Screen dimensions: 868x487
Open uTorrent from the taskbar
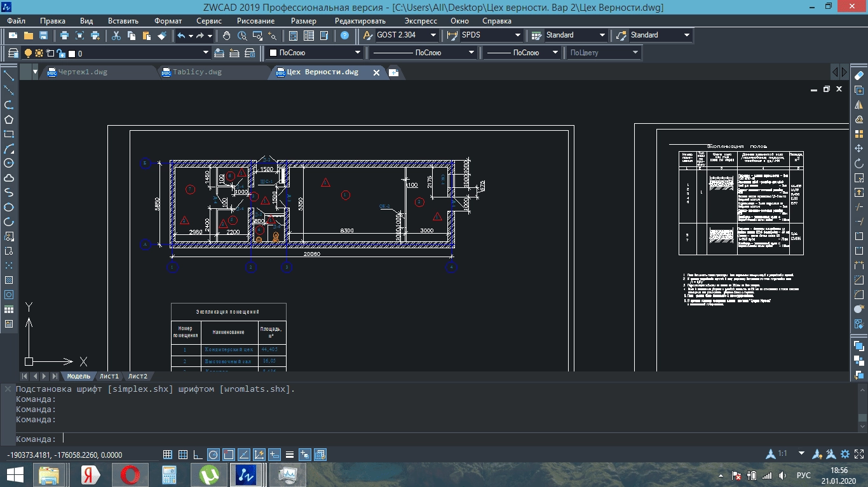pyautogui.click(x=209, y=475)
